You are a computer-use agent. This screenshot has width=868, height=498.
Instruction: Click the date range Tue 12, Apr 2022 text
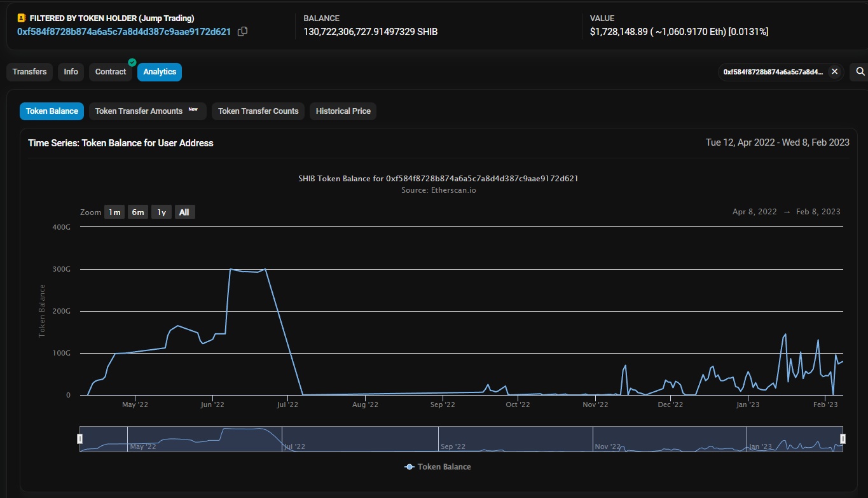point(741,142)
